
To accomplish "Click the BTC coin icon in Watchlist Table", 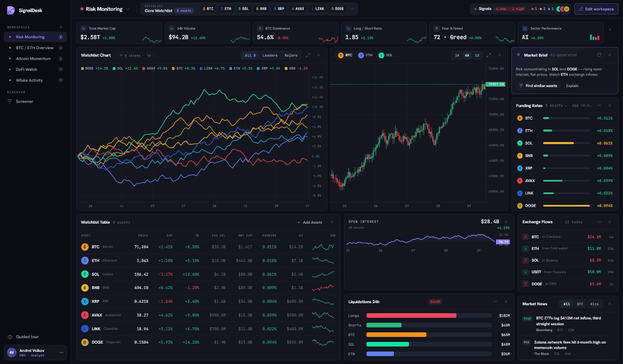I will click(x=85, y=247).
